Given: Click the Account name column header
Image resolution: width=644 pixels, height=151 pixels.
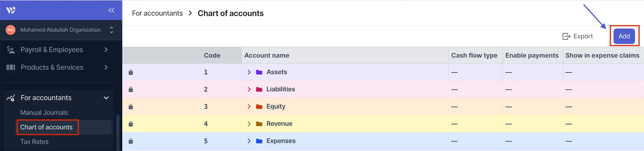Looking at the screenshot, I should pyautogui.click(x=267, y=56).
